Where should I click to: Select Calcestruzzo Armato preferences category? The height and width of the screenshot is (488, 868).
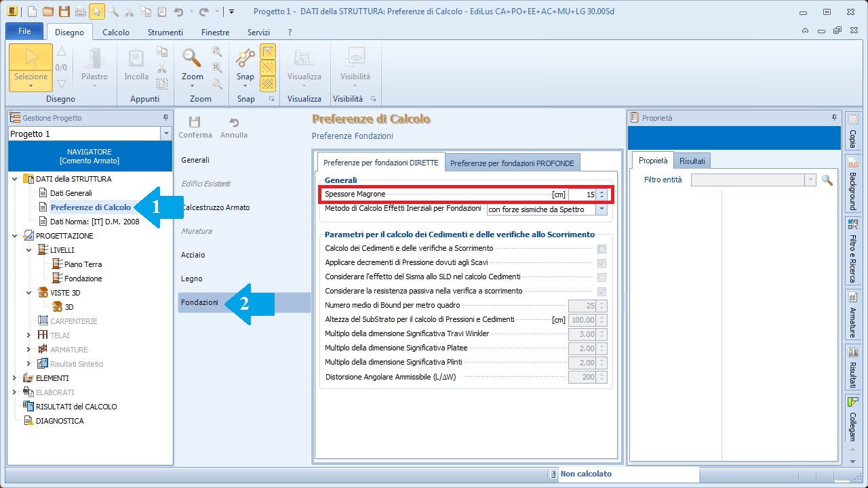[216, 207]
